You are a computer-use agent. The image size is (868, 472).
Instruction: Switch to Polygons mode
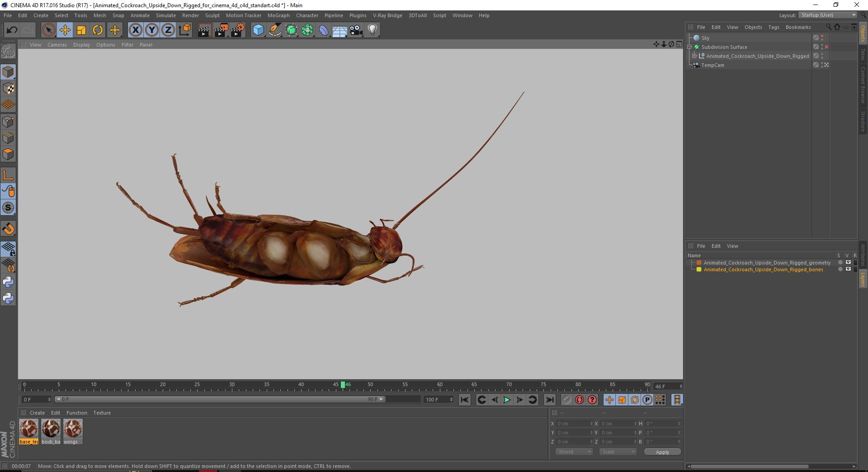pyautogui.click(x=8, y=154)
